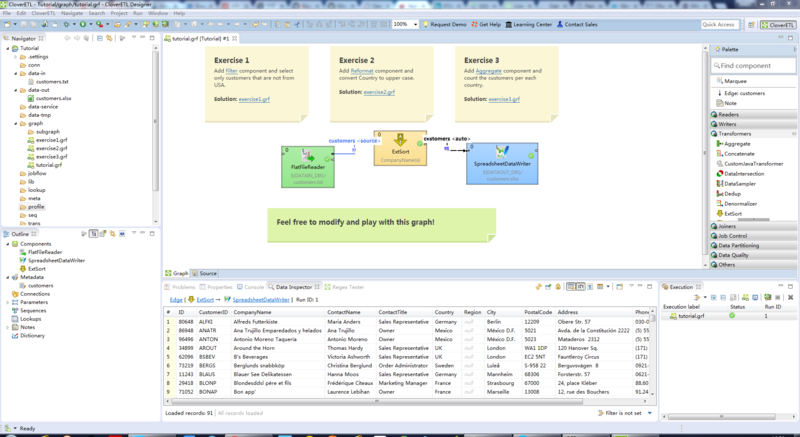Open the exercise1.grf solution link
Screen dimensions: 800x437
(254, 99)
